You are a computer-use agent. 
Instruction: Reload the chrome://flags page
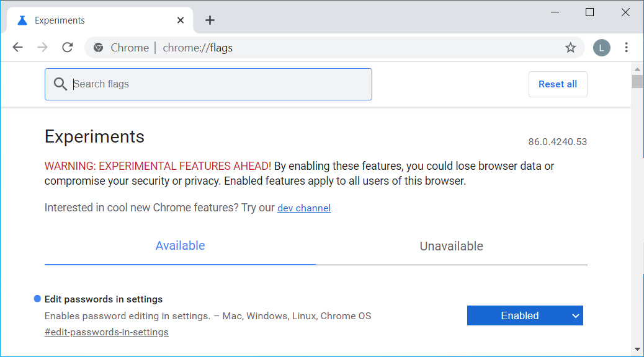(68, 48)
